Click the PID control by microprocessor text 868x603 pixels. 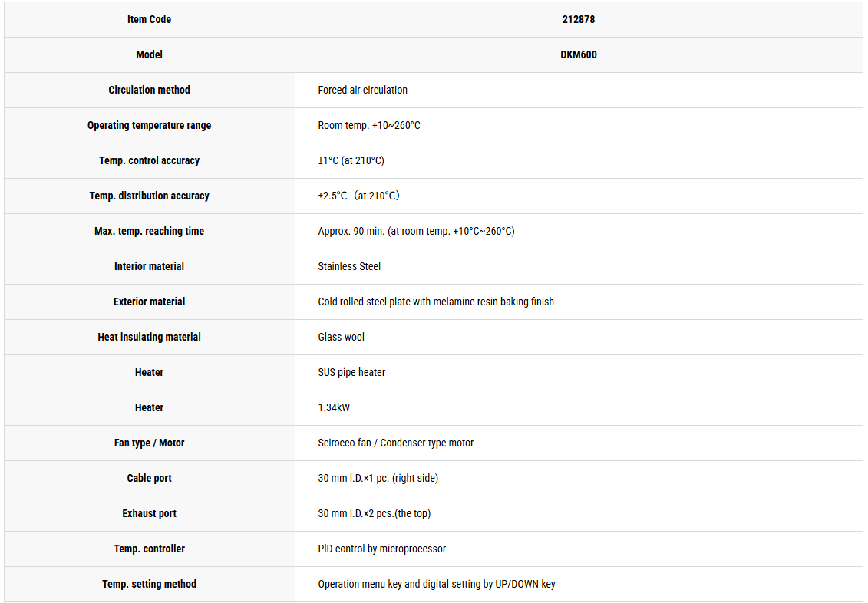(x=382, y=549)
